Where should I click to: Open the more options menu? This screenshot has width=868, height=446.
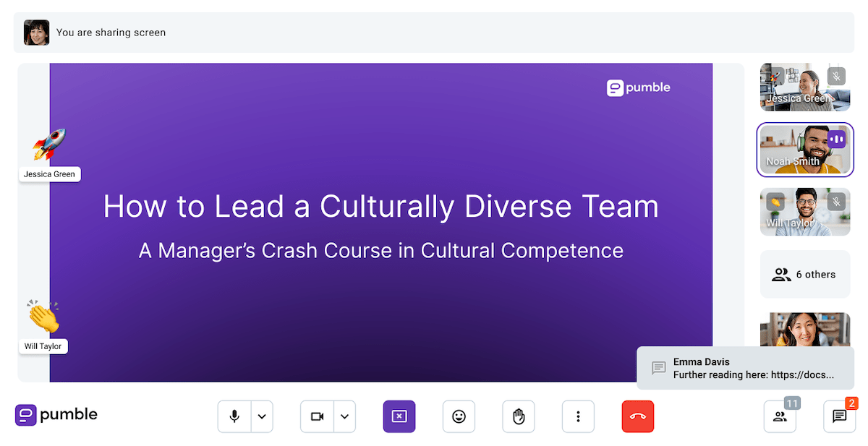(x=578, y=416)
